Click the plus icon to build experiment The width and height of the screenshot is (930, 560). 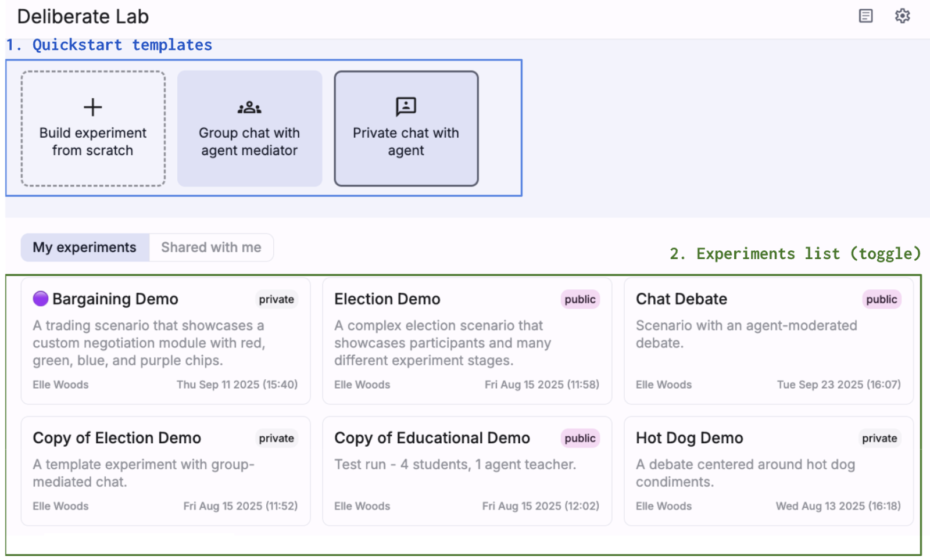pyautogui.click(x=93, y=107)
